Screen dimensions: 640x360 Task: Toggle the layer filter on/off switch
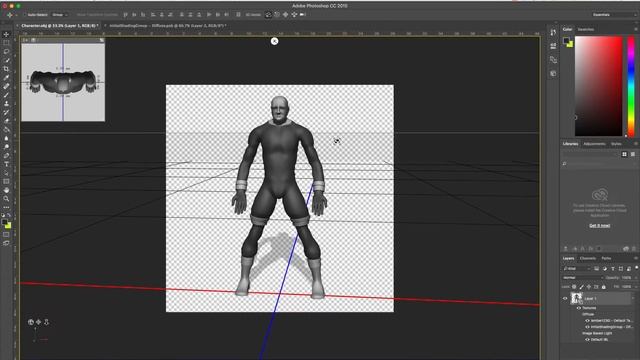pyautogui.click(x=636, y=268)
